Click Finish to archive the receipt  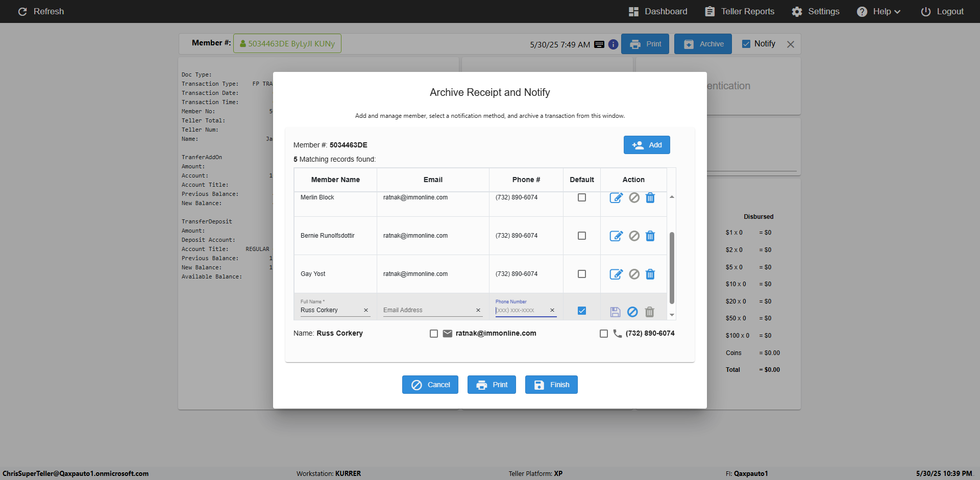tap(551, 385)
